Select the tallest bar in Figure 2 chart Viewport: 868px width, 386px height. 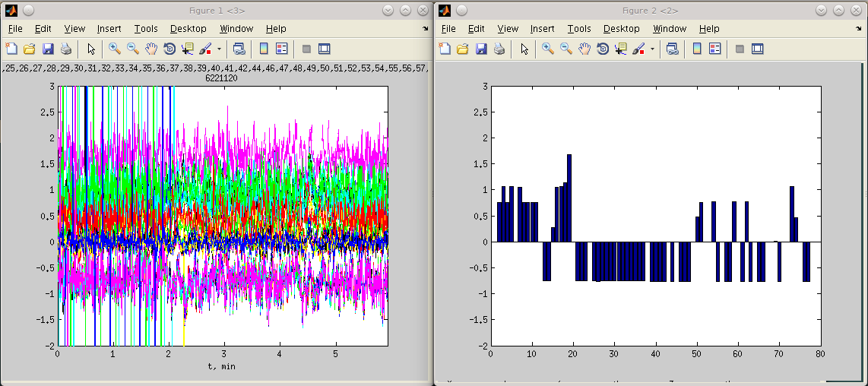coord(569,198)
